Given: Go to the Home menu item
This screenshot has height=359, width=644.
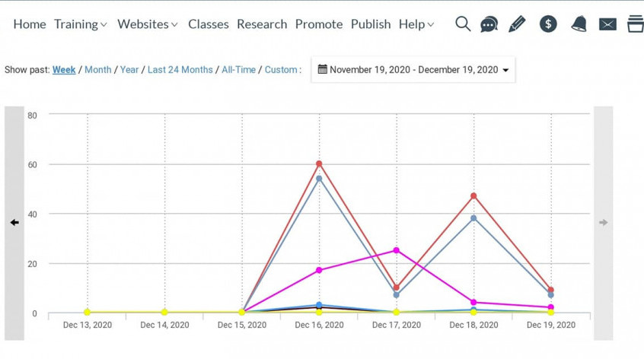Looking at the screenshot, I should [x=30, y=24].
